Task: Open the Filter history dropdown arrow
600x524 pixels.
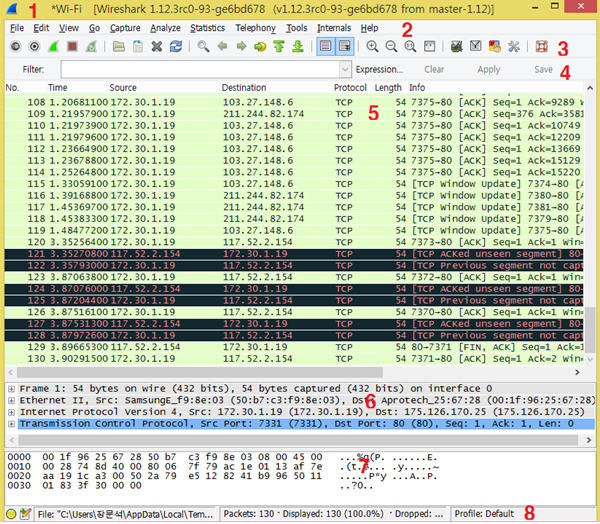Action: (x=345, y=70)
